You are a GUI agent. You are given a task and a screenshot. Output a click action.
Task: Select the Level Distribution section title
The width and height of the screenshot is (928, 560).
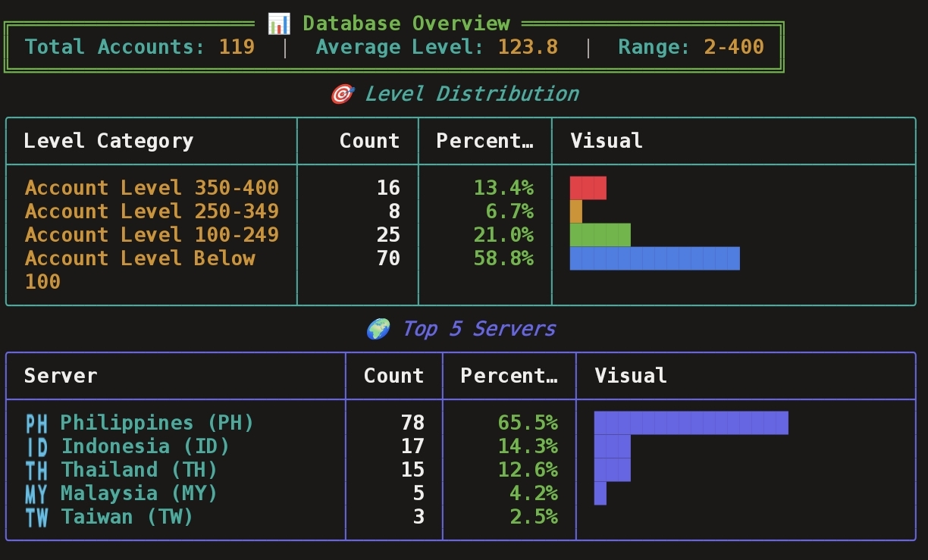(x=471, y=94)
